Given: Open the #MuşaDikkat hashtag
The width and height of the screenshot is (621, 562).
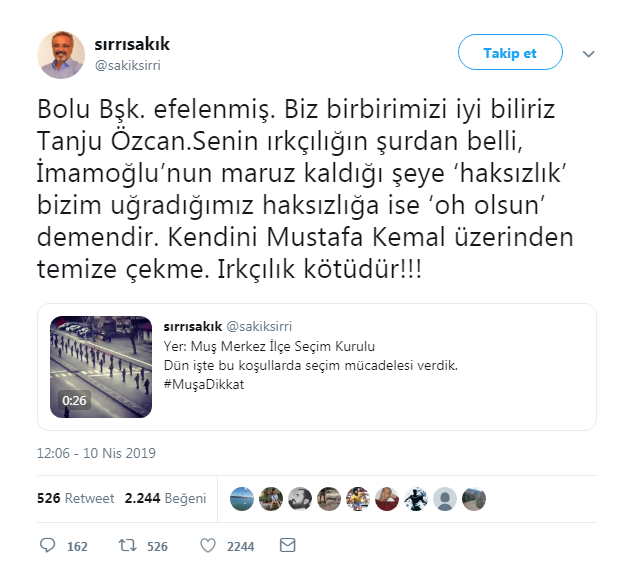Looking at the screenshot, I should pyautogui.click(x=204, y=385).
